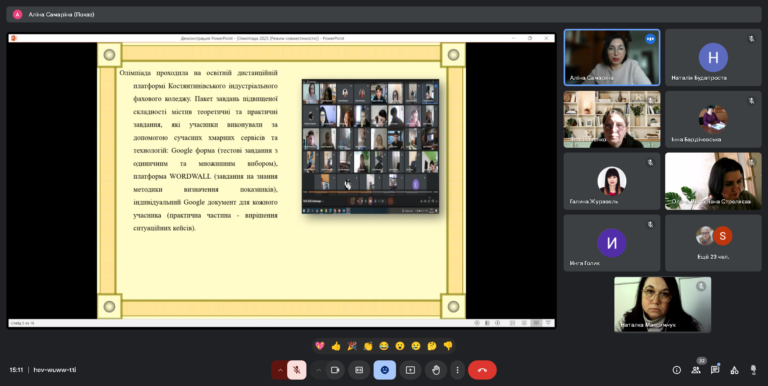
Task: Open video settings chevron beside camera
Action: (318, 370)
